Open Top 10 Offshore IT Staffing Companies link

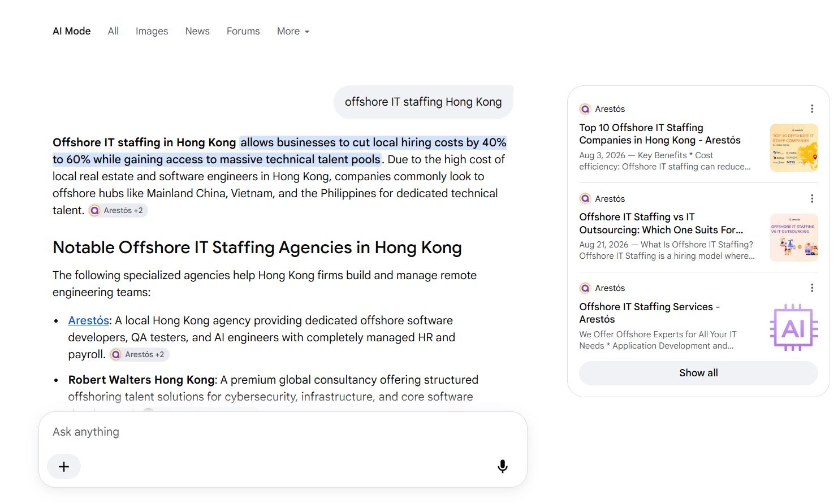660,134
